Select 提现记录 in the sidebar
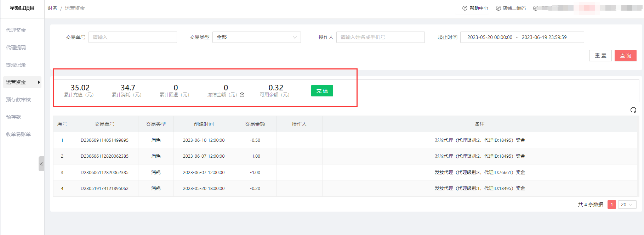 pos(16,65)
